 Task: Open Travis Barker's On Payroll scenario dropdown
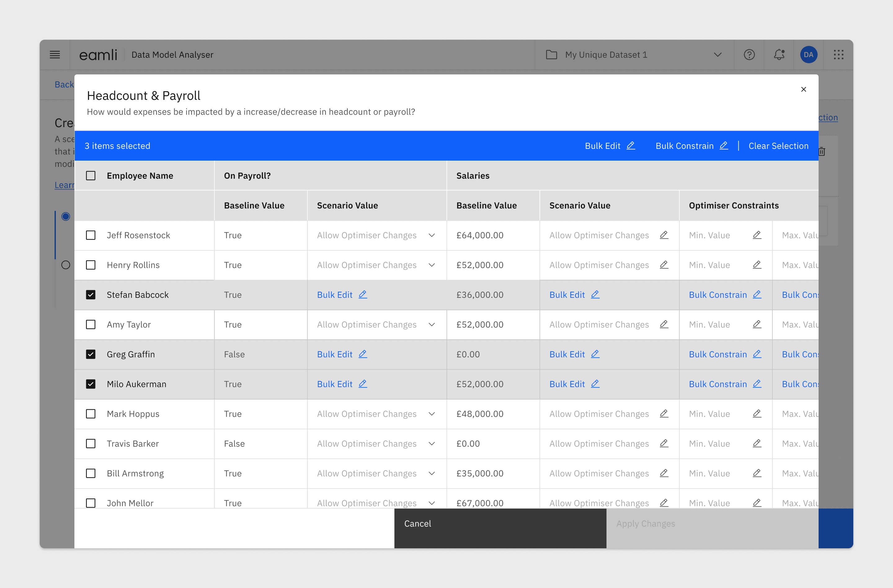432,443
